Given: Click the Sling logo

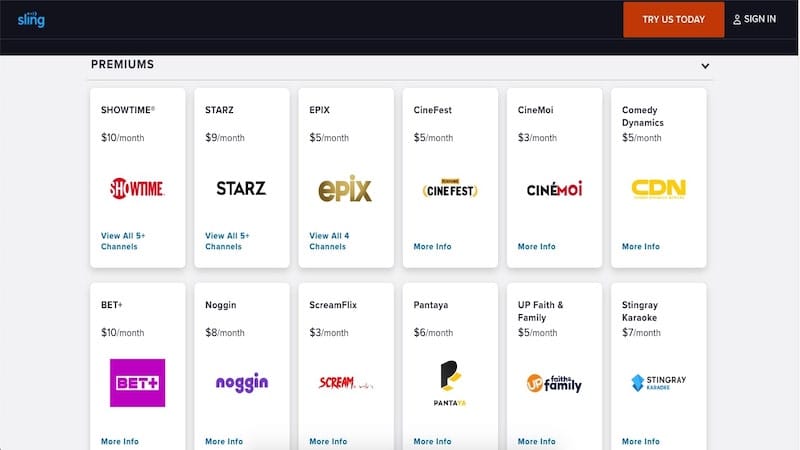Looking at the screenshot, I should [x=31, y=19].
